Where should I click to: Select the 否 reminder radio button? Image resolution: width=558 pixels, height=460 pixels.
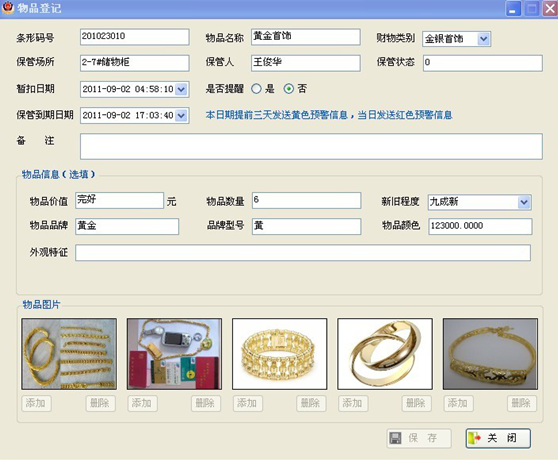(289, 89)
